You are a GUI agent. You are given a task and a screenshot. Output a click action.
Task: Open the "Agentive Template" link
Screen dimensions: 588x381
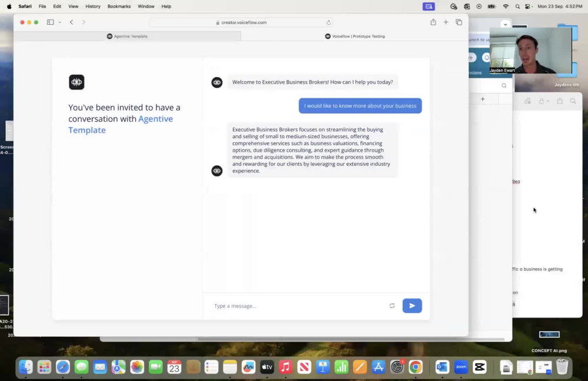[x=121, y=125]
